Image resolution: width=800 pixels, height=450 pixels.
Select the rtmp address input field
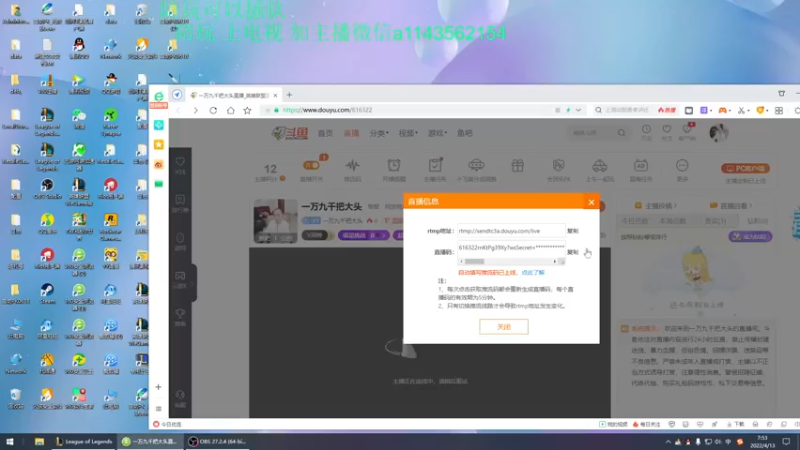[511, 231]
